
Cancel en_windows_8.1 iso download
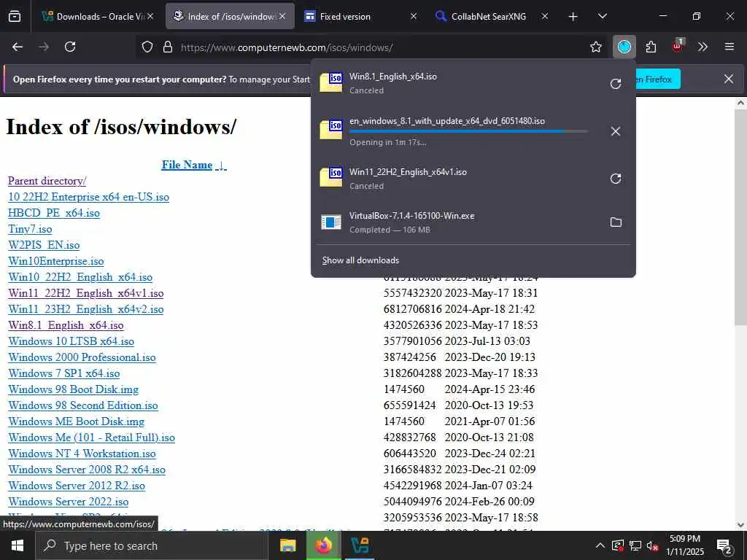(616, 131)
